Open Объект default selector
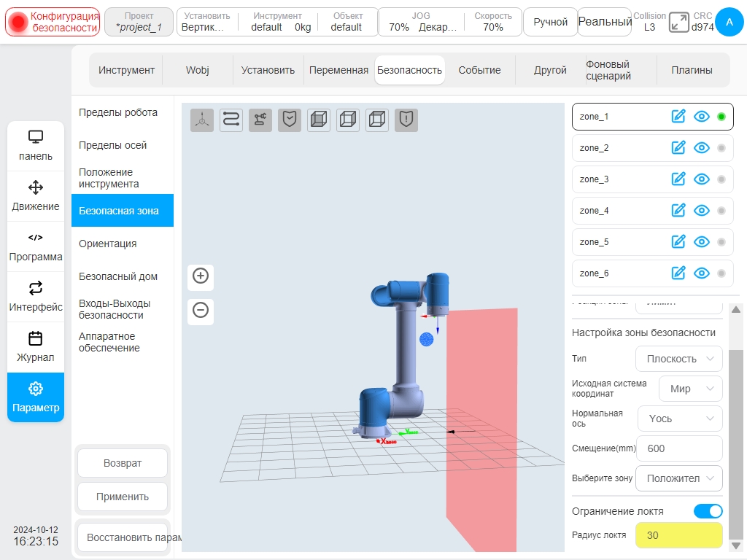747x560 pixels. pos(347,22)
